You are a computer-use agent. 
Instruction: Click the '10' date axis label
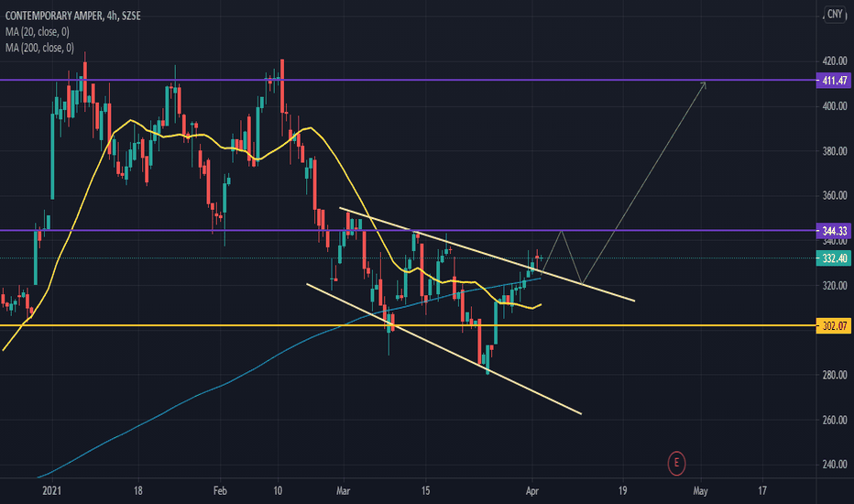coord(278,491)
